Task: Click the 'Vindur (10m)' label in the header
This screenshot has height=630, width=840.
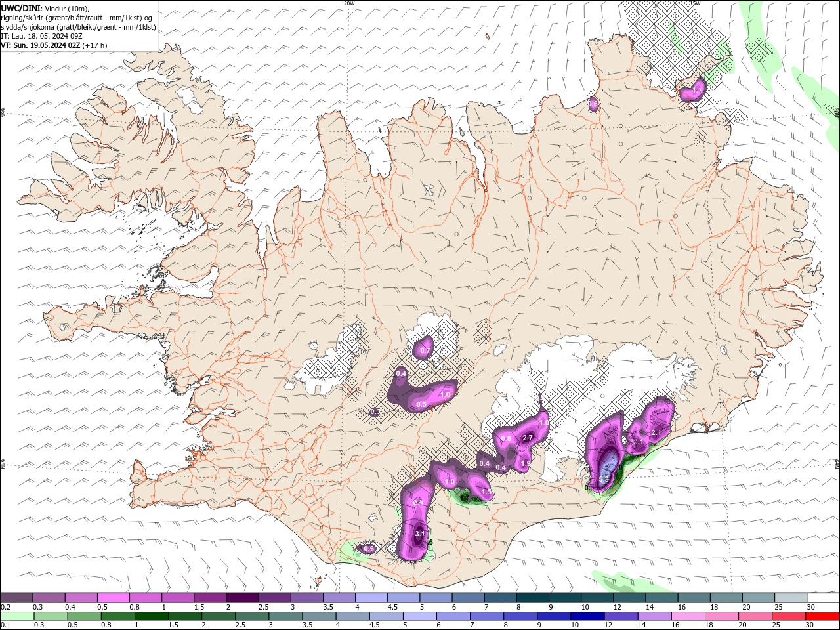Action: [x=68, y=8]
